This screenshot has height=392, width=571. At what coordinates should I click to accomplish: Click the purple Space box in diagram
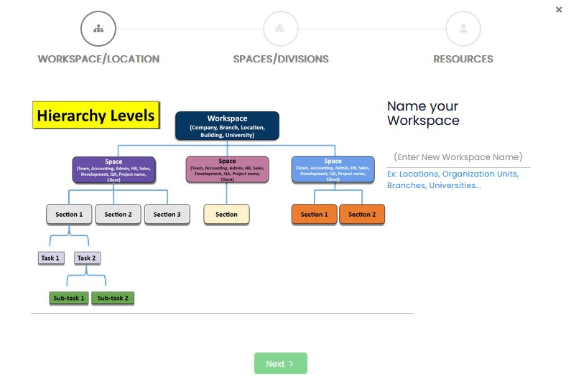pyautogui.click(x=113, y=170)
